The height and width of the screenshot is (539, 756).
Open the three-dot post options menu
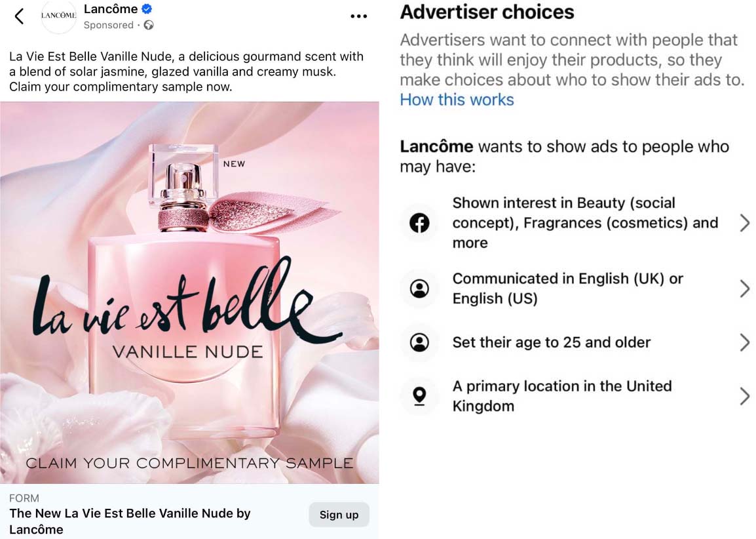tap(358, 16)
